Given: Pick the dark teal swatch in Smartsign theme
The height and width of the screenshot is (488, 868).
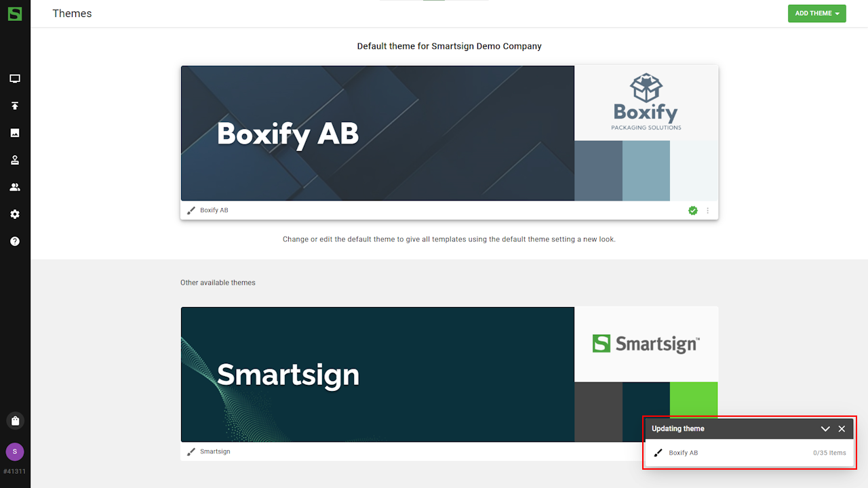Looking at the screenshot, I should [646, 400].
